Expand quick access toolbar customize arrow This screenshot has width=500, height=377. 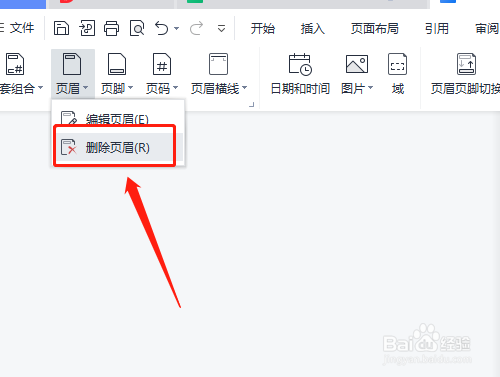[x=221, y=29]
